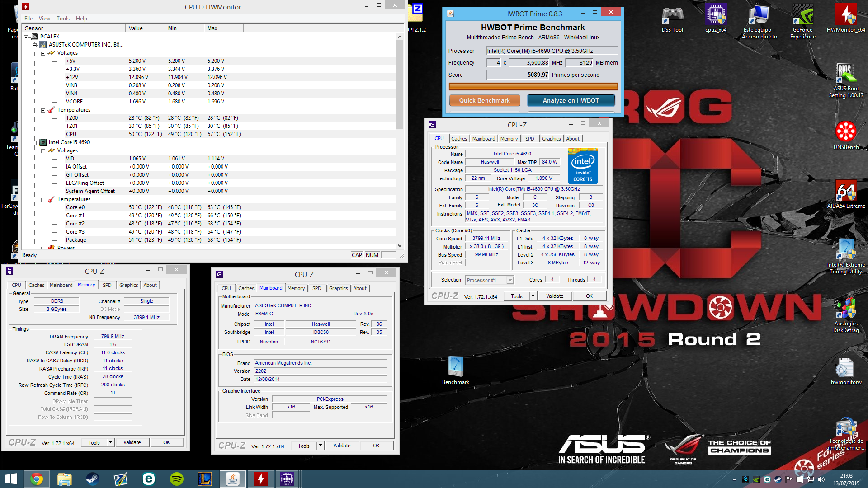
Task: Open Help menu in HWMonitor
Action: click(x=81, y=19)
